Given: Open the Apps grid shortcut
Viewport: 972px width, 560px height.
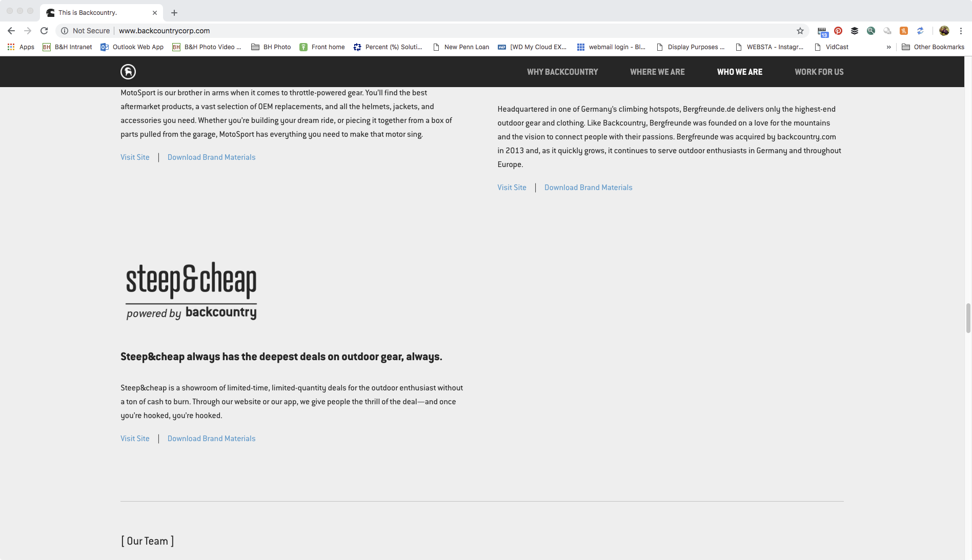Looking at the screenshot, I should point(21,47).
